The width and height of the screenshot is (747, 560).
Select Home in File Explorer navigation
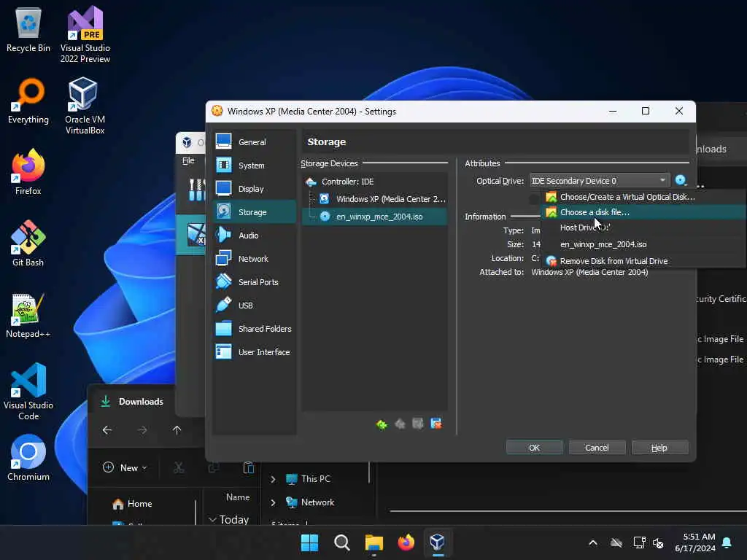[x=133, y=503]
